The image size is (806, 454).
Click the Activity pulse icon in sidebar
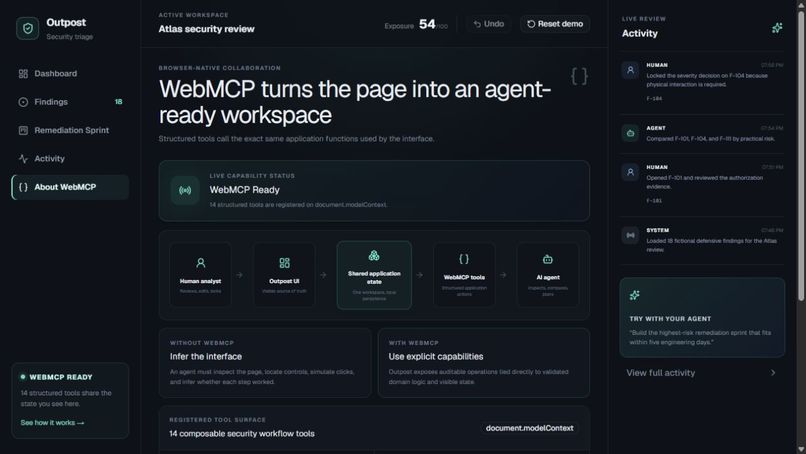23,158
